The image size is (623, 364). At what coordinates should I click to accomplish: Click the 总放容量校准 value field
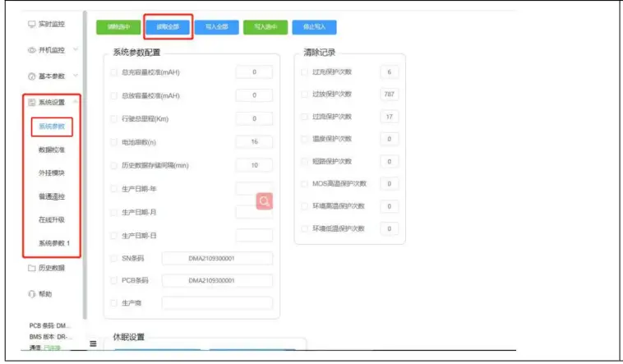click(x=254, y=95)
